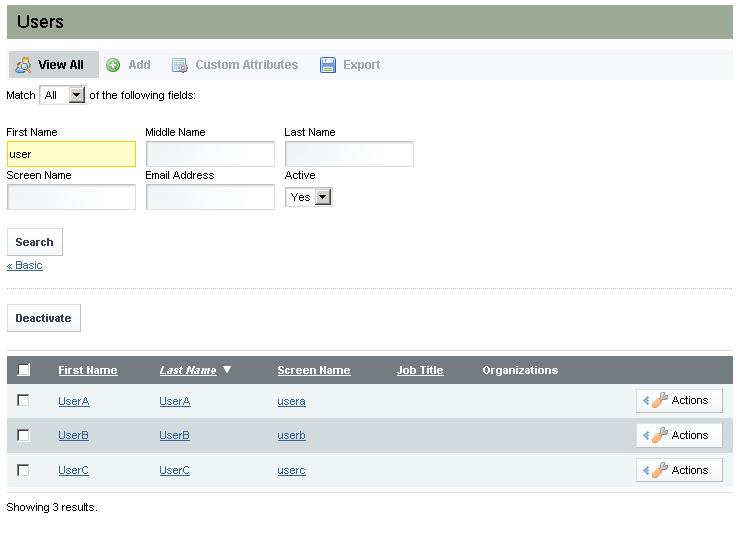Click the View All users icon

point(23,65)
